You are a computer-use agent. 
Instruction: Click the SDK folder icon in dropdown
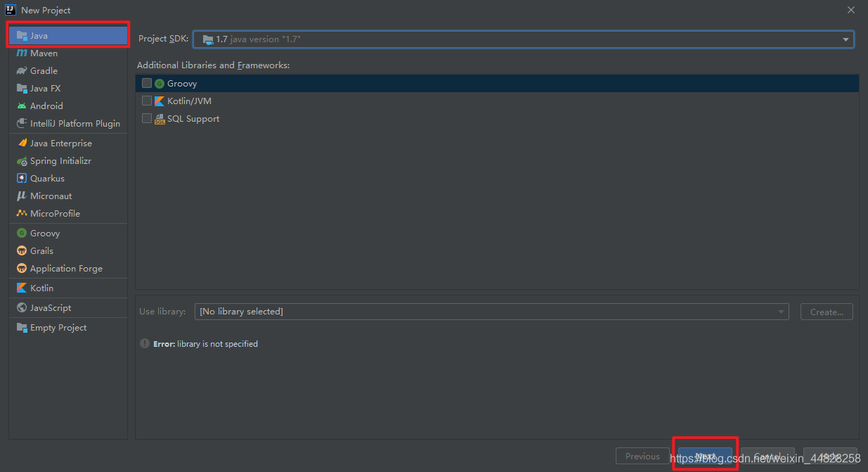point(208,40)
